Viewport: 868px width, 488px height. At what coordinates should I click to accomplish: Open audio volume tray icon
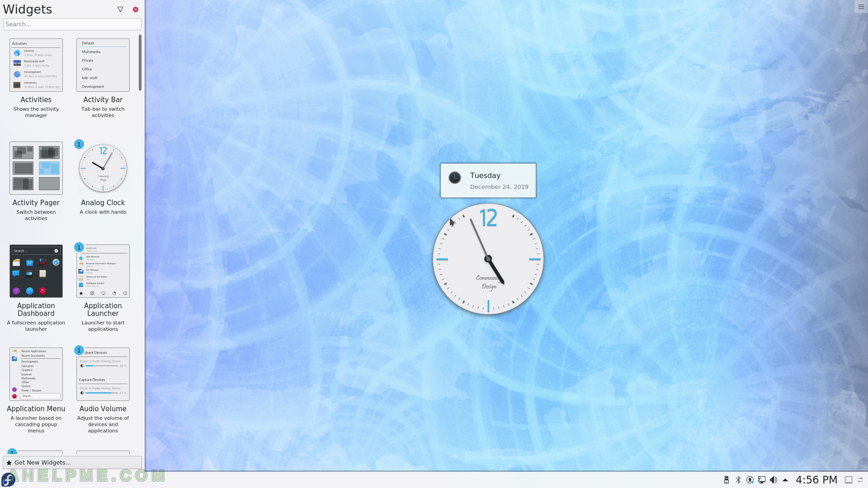pyautogui.click(x=774, y=480)
